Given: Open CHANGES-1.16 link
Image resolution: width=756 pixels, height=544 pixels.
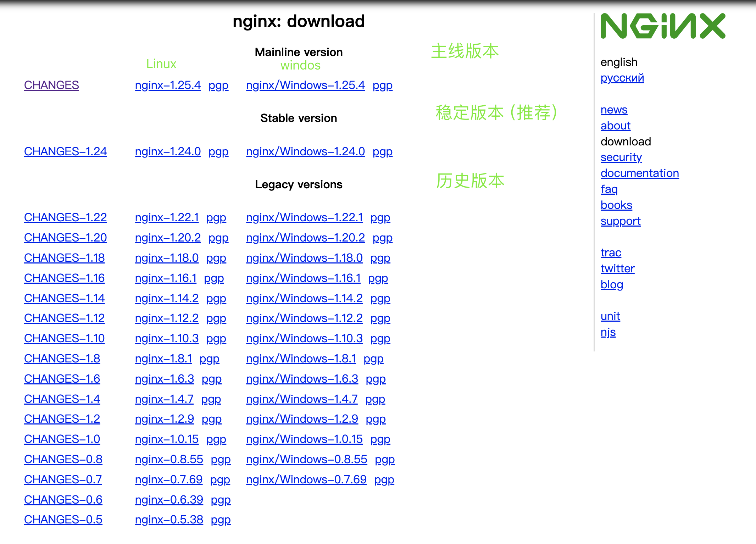Looking at the screenshot, I should point(65,278).
